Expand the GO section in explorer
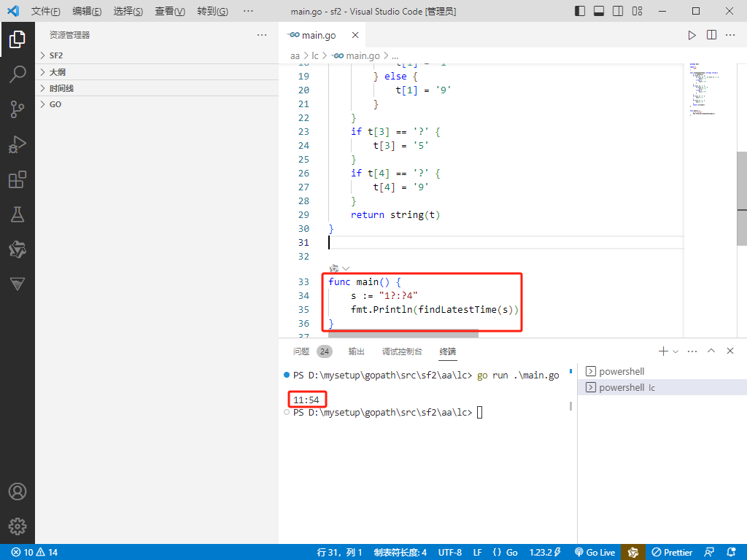747x560 pixels. coord(157,104)
